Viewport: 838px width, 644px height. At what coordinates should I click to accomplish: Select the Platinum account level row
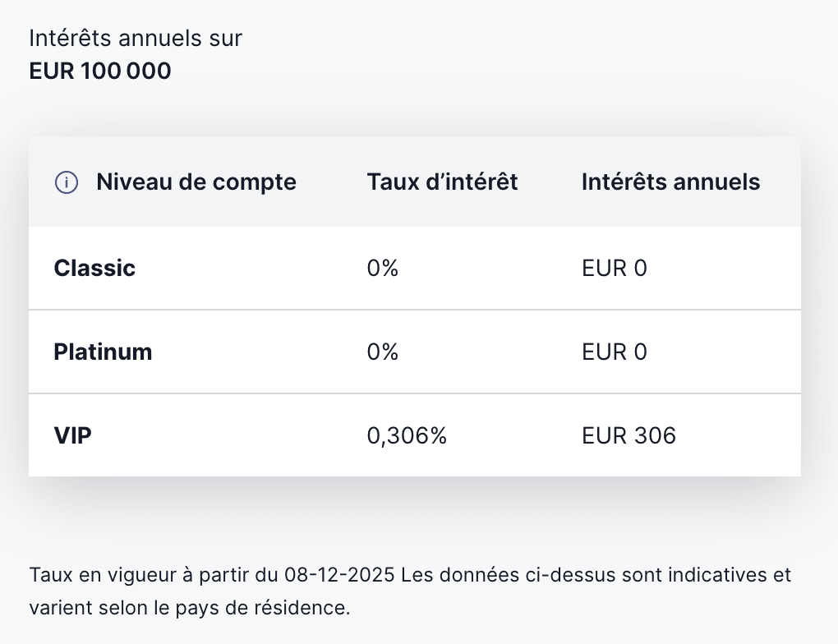(x=103, y=352)
